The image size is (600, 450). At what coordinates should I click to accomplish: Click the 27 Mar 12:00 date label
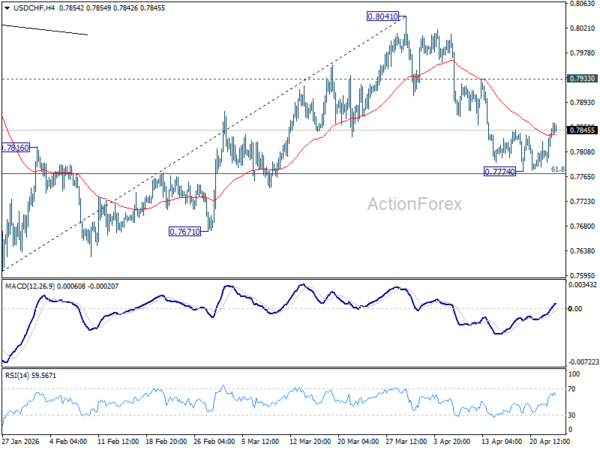(406, 441)
